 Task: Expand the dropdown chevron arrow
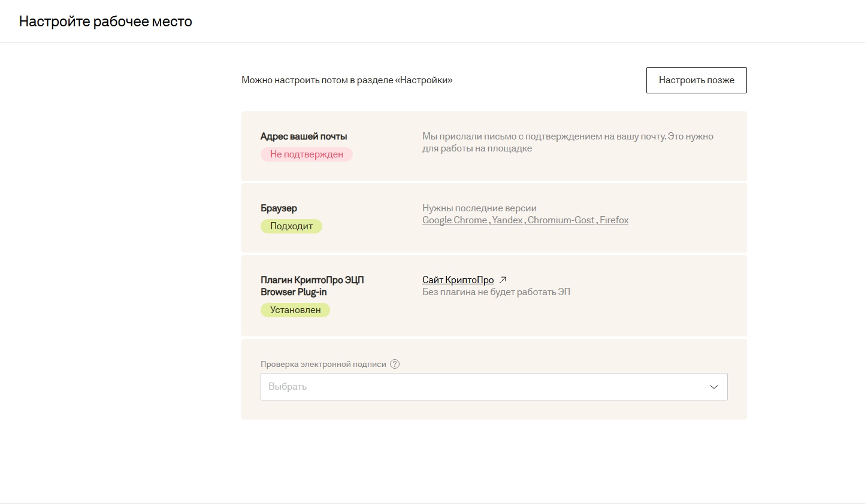click(x=713, y=387)
